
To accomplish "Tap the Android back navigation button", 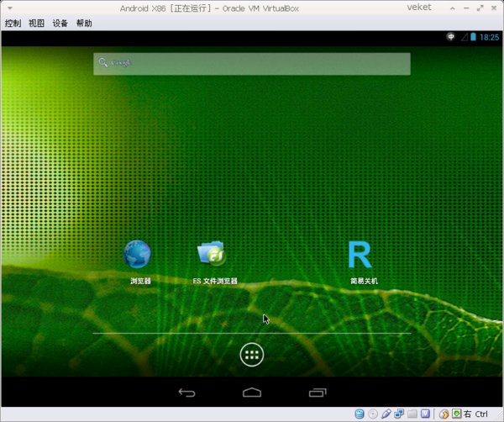I will point(186,393).
